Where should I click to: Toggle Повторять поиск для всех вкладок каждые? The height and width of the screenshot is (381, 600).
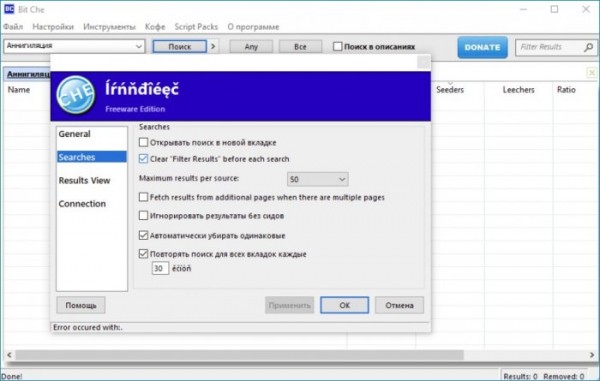[x=143, y=254]
